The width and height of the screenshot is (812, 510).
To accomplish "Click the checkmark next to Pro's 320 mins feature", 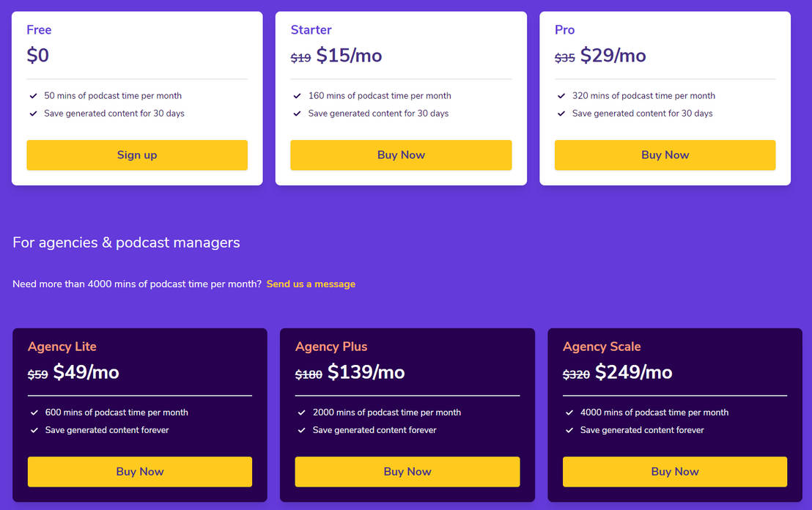I will (x=561, y=95).
